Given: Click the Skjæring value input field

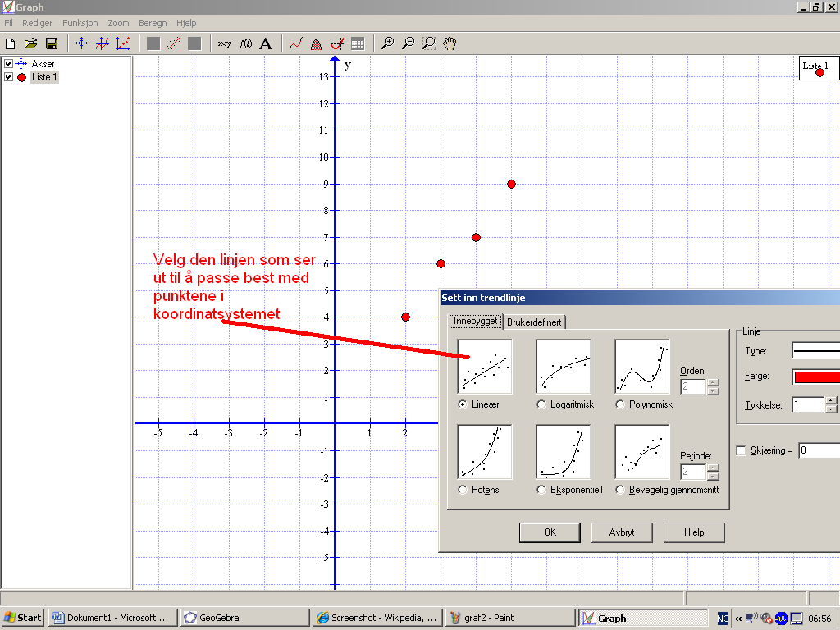Looking at the screenshot, I should (819, 450).
